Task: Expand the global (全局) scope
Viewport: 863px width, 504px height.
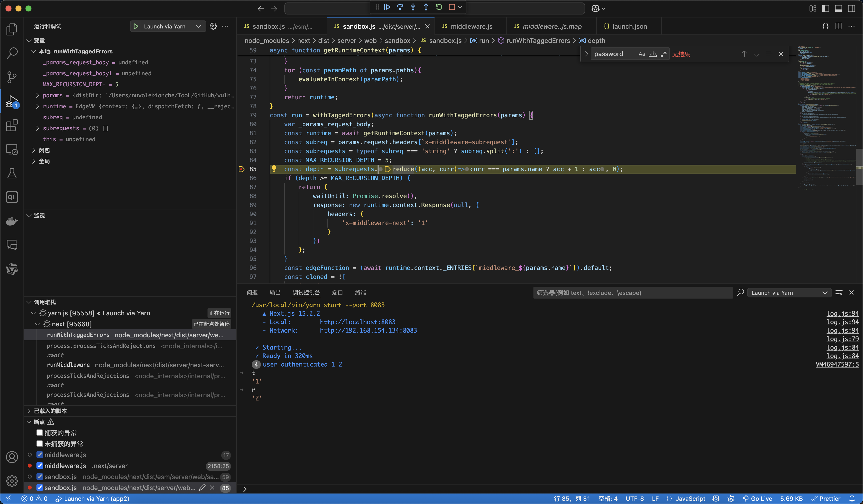Action: [33, 161]
